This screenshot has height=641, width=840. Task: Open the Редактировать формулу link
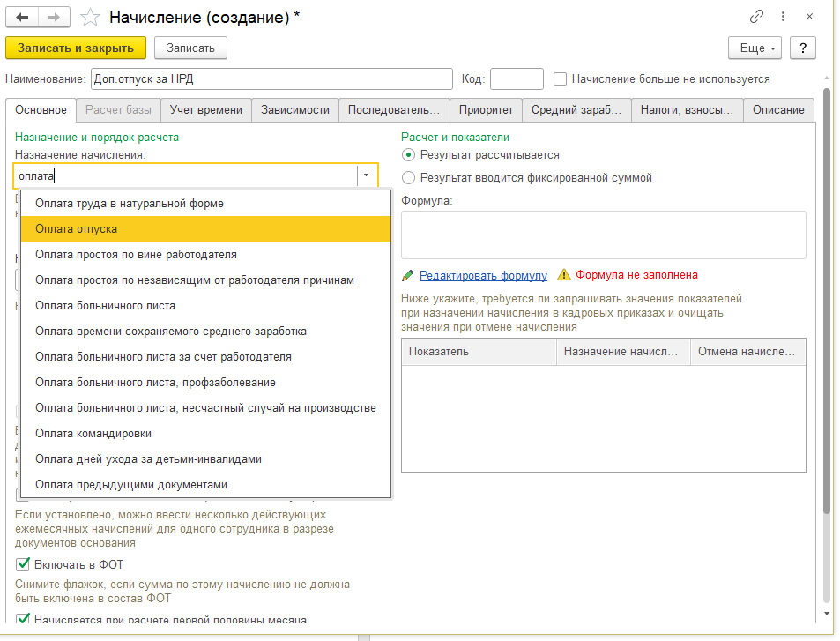[483, 275]
